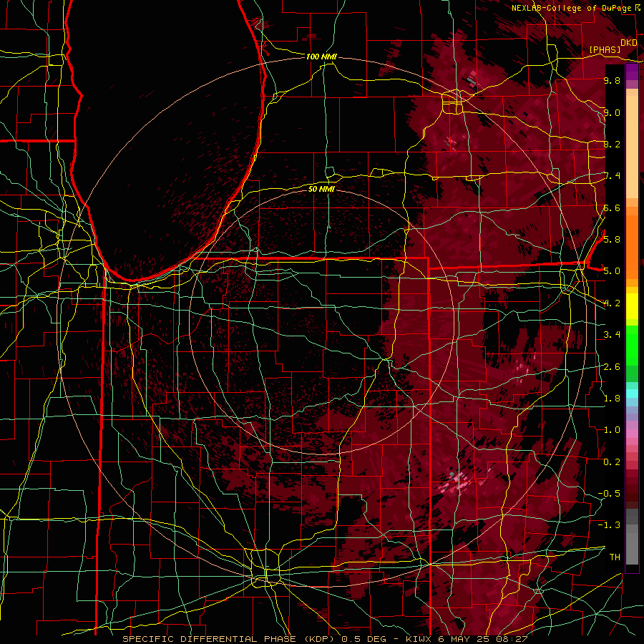Select the 9.8 value on the color scale
644x644 pixels.
pos(612,80)
